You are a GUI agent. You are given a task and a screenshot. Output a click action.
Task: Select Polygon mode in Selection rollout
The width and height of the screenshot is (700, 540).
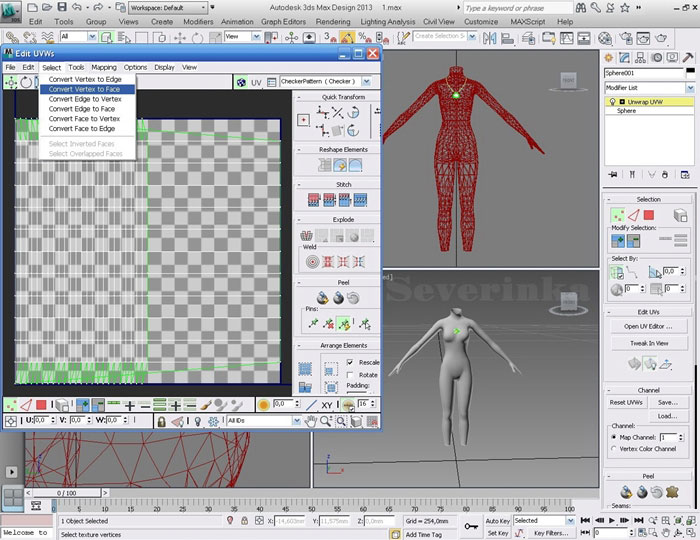tap(649, 216)
